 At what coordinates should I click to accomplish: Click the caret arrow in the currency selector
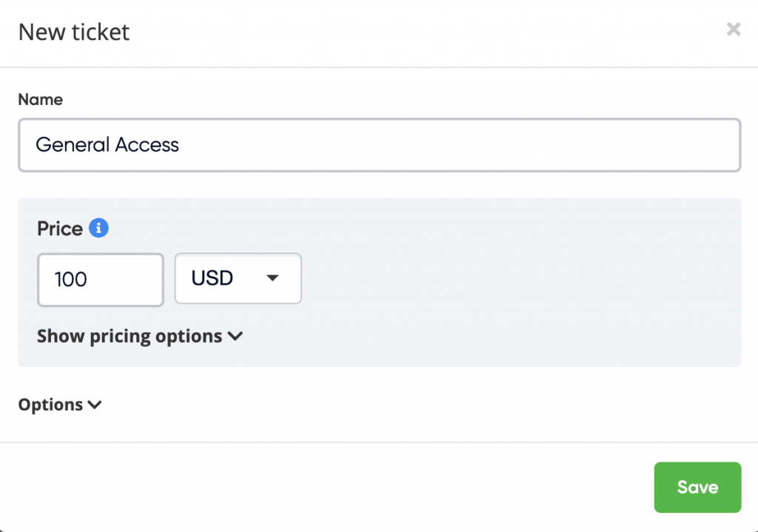click(272, 278)
